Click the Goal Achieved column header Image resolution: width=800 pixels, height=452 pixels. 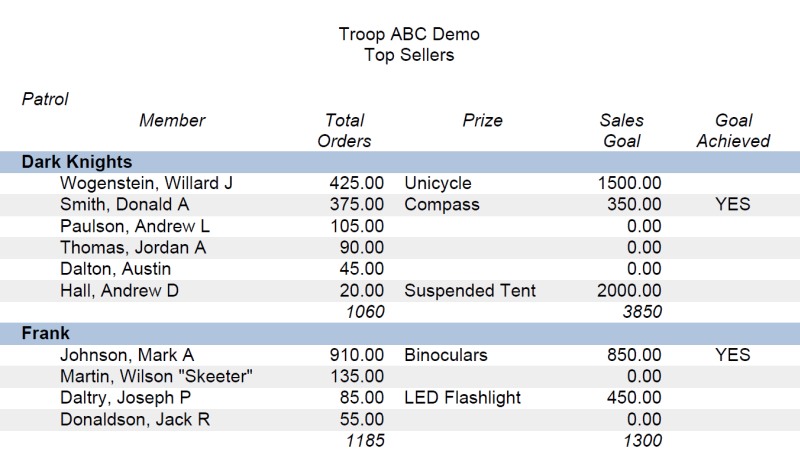pyautogui.click(x=733, y=131)
